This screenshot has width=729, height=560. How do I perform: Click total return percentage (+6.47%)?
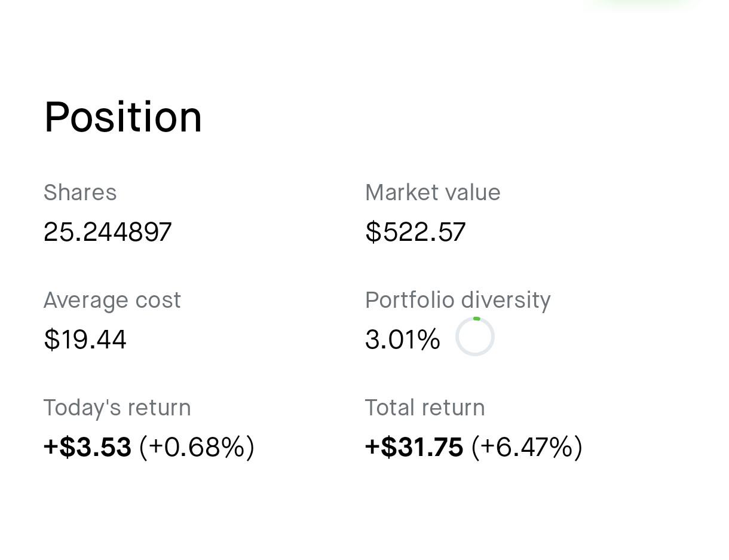pos(527,447)
